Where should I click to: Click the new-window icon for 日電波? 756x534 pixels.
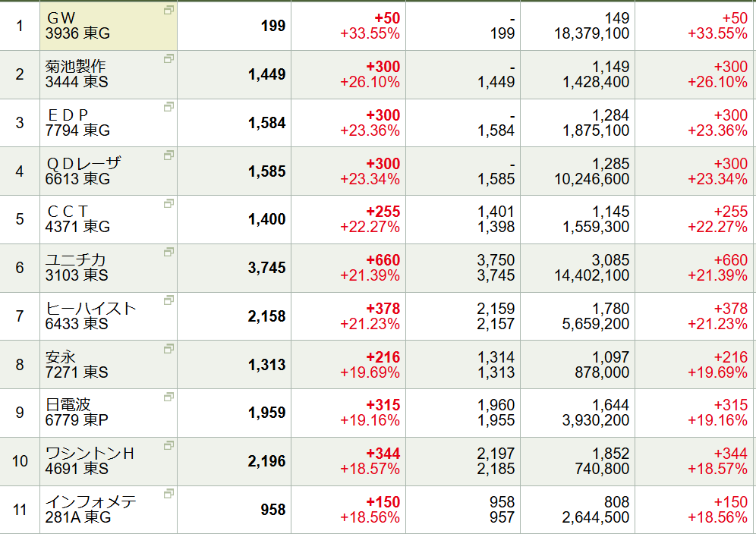point(169,397)
